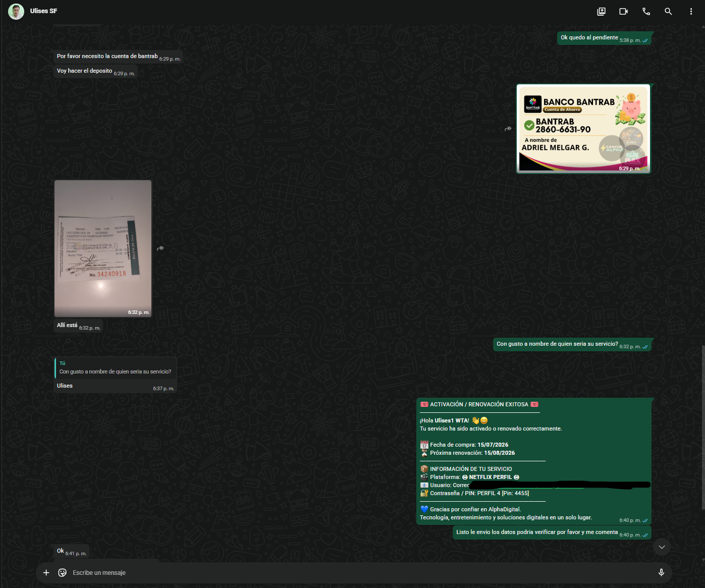Screen dimensions: 705x588
Task: Forward the deposit receipt photo
Action: pyautogui.click(x=160, y=248)
